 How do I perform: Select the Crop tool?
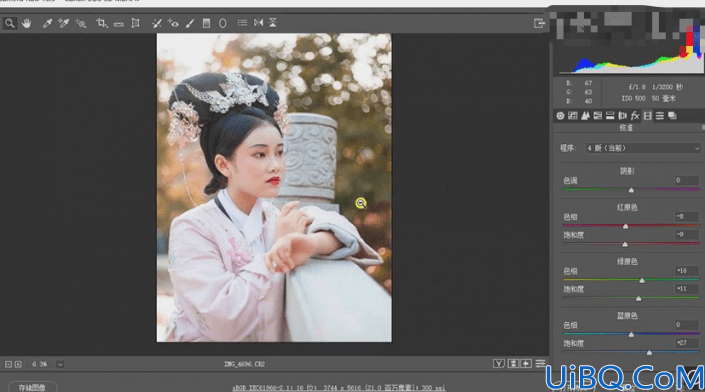point(102,23)
